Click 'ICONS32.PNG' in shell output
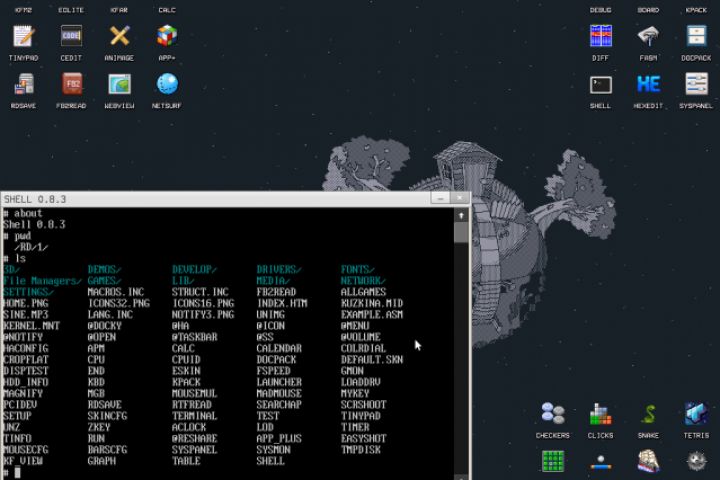The width and height of the screenshot is (720, 480). click(118, 303)
